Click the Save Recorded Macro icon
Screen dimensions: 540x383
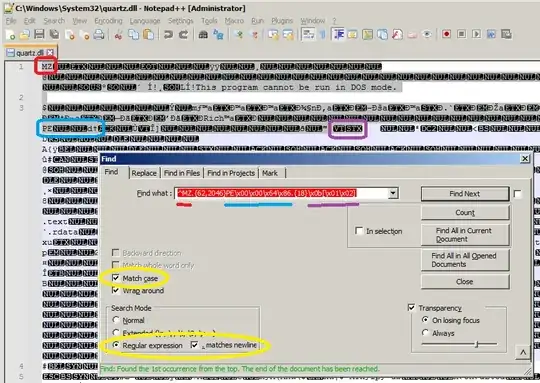pyautogui.click(x=506, y=34)
